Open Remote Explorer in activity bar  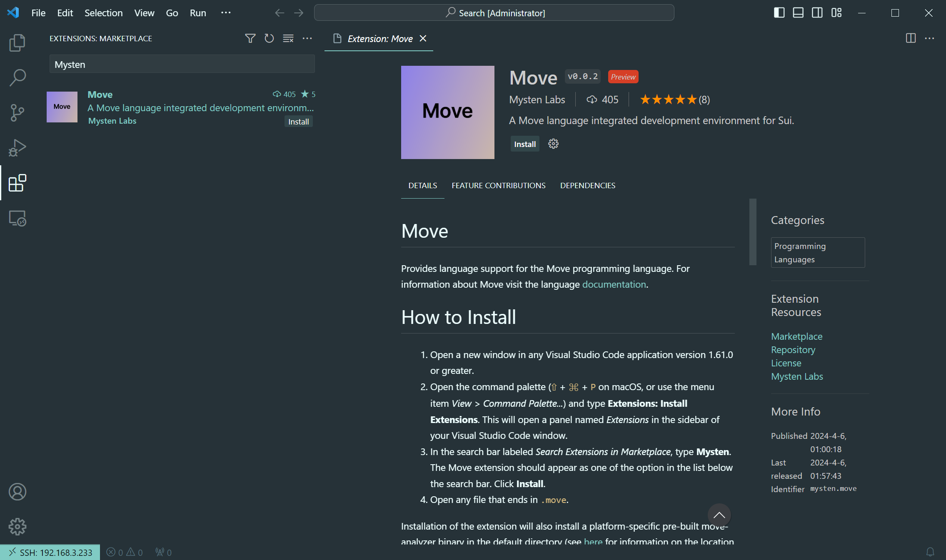click(17, 218)
